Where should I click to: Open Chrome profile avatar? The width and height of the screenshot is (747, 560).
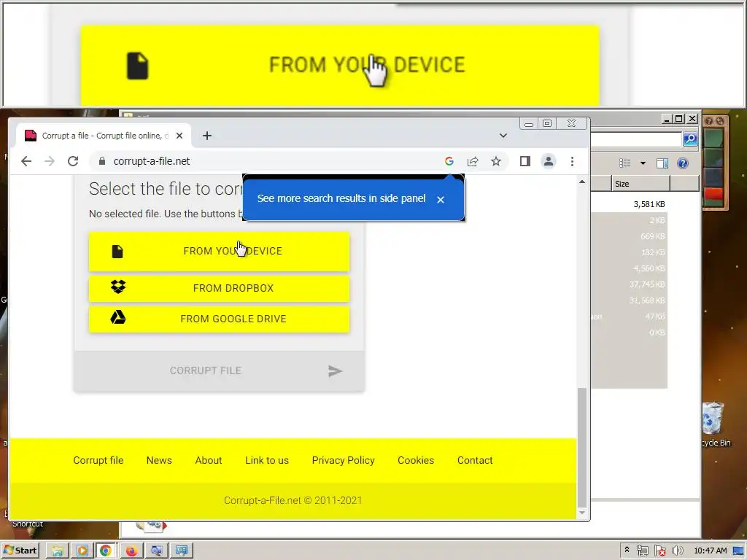pyautogui.click(x=549, y=161)
